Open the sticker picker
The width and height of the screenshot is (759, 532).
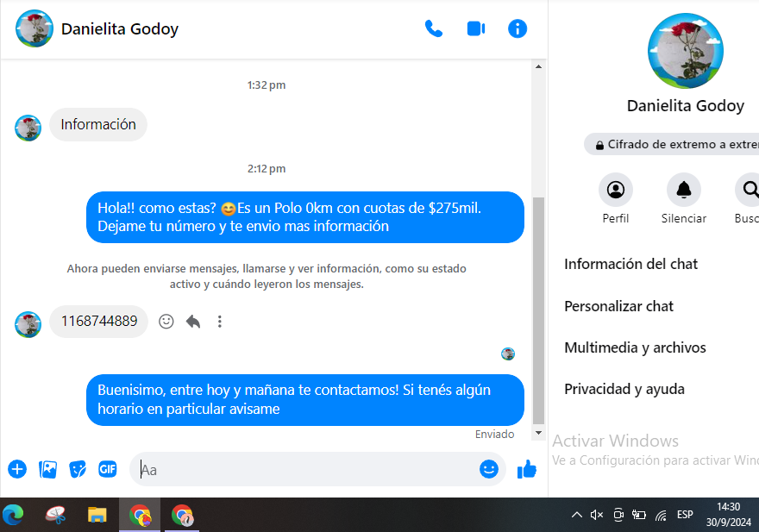(78, 469)
